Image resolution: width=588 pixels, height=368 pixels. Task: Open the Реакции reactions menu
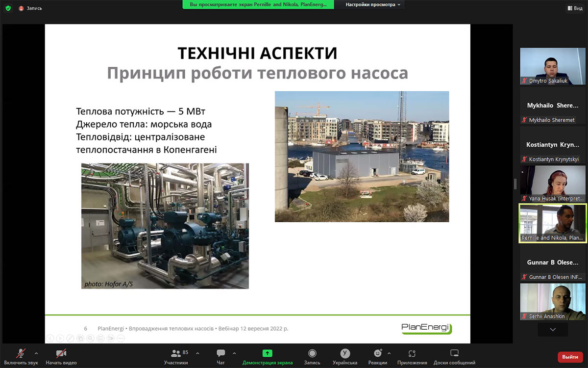377,356
